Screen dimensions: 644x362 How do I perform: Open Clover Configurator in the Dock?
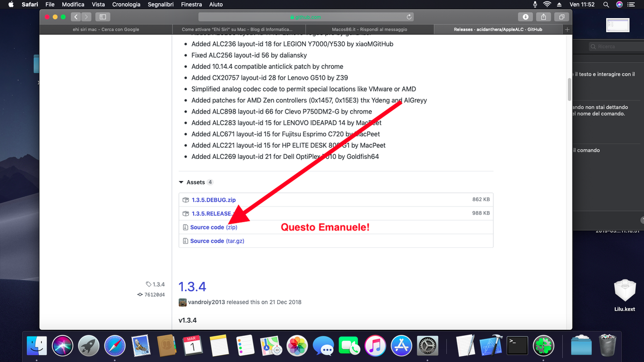click(543, 346)
